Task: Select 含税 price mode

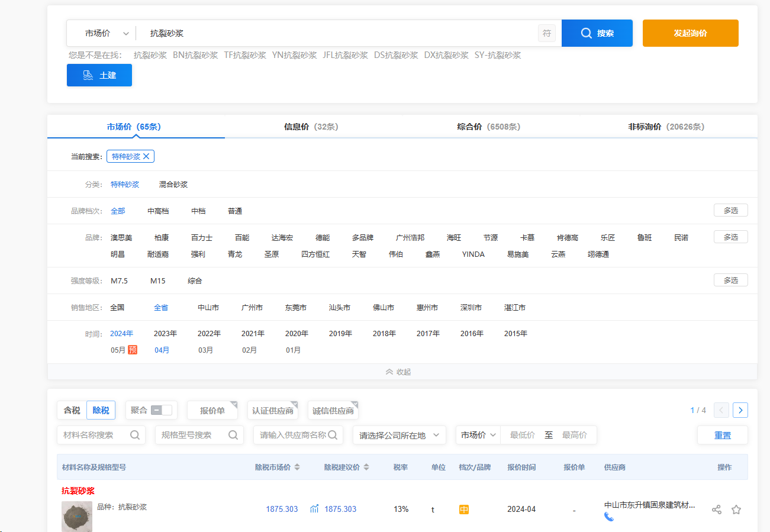Action: (x=72, y=410)
